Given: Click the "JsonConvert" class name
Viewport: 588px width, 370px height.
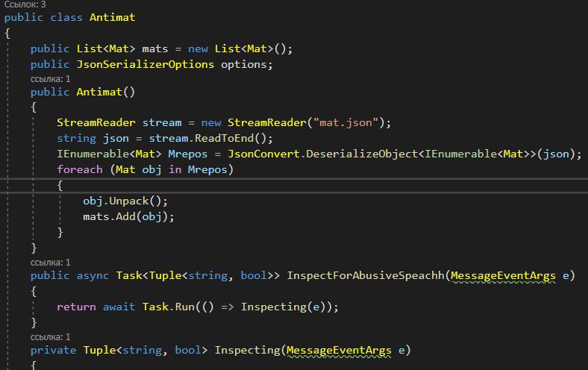Looking at the screenshot, I should (x=263, y=154).
